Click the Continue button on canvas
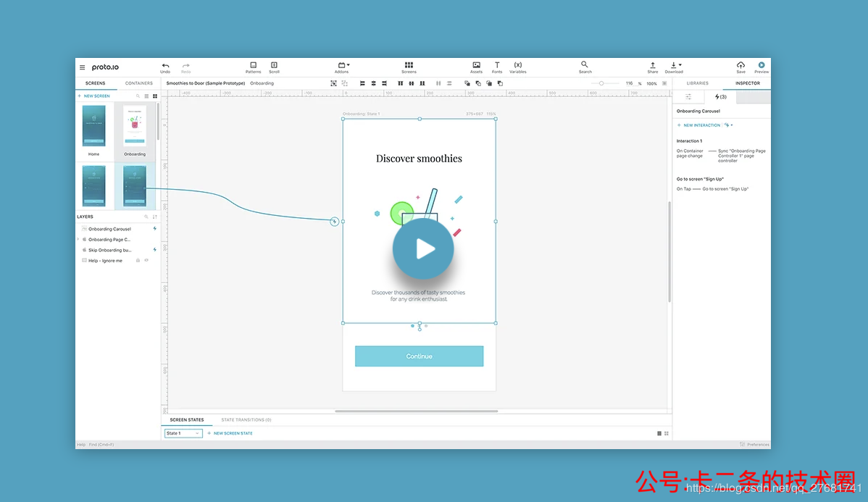 [x=419, y=356]
